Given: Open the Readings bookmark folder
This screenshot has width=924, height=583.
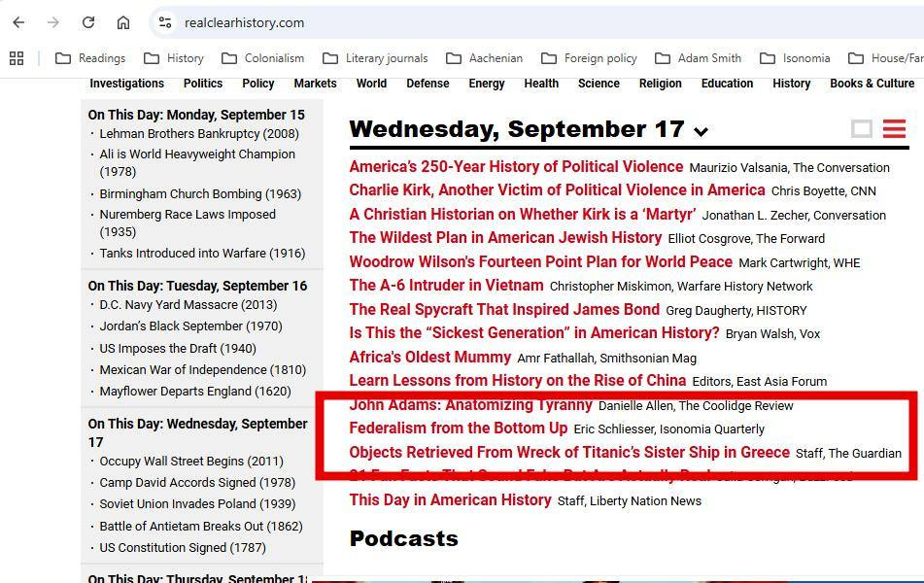Looking at the screenshot, I should [x=90, y=58].
